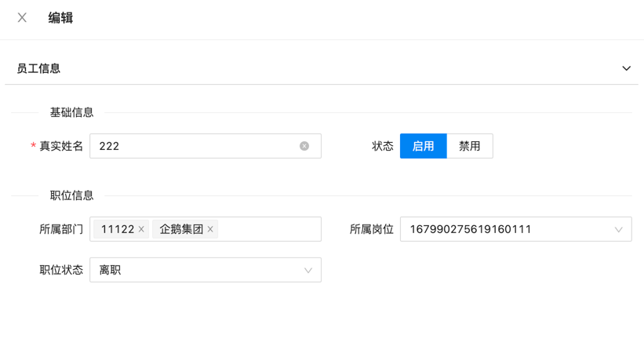Open the 所属岗位 dropdown showing 167990275619160111

tap(502, 229)
